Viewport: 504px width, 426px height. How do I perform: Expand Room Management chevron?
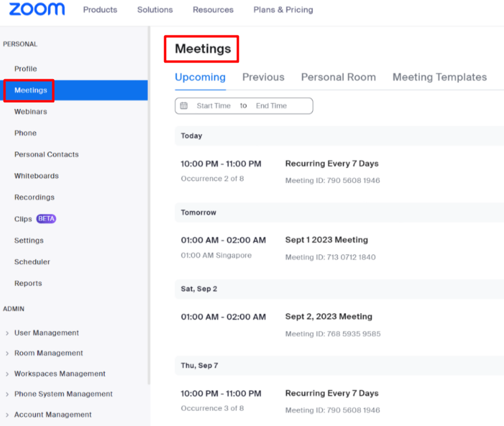coord(7,353)
